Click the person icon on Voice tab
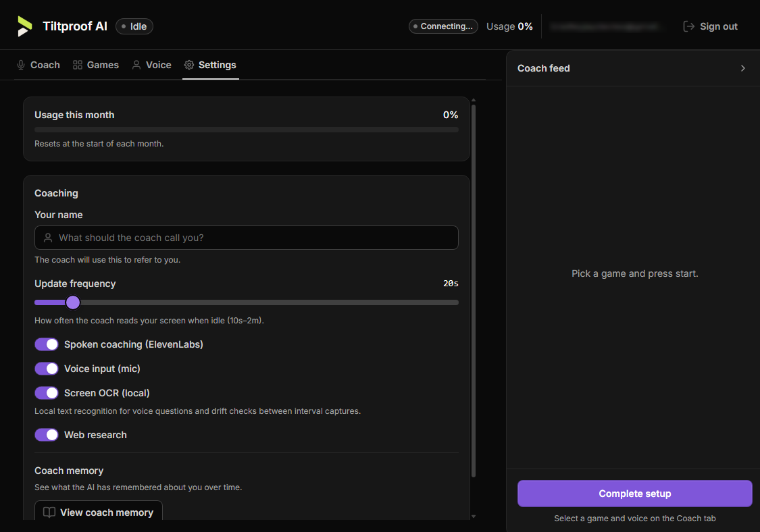Image resolution: width=760 pixels, height=532 pixels. click(x=136, y=65)
